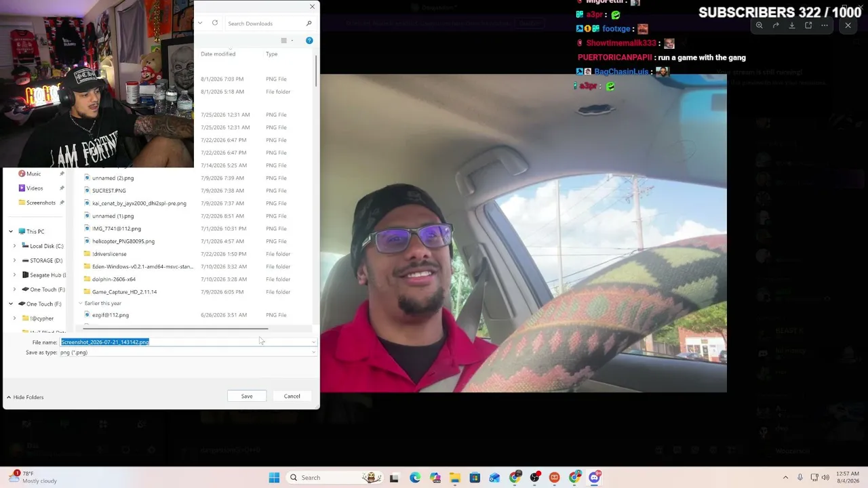Open the microphone tray icon
The height and width of the screenshot is (488, 868).
pos(801,478)
